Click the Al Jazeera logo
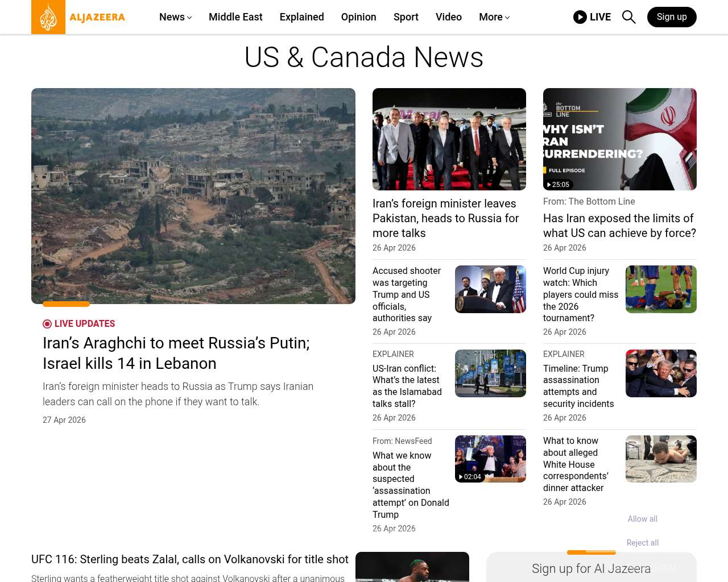 pyautogui.click(x=78, y=17)
